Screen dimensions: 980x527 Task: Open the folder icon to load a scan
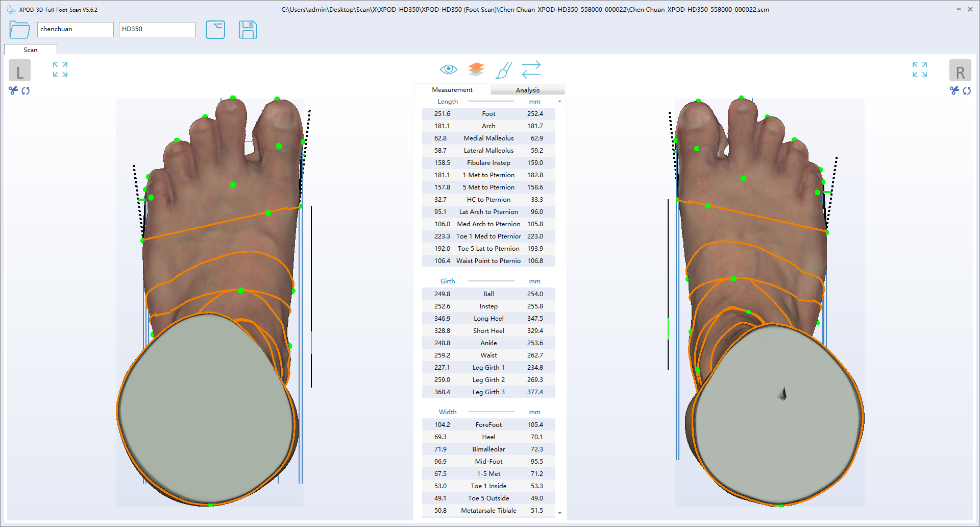[19, 30]
